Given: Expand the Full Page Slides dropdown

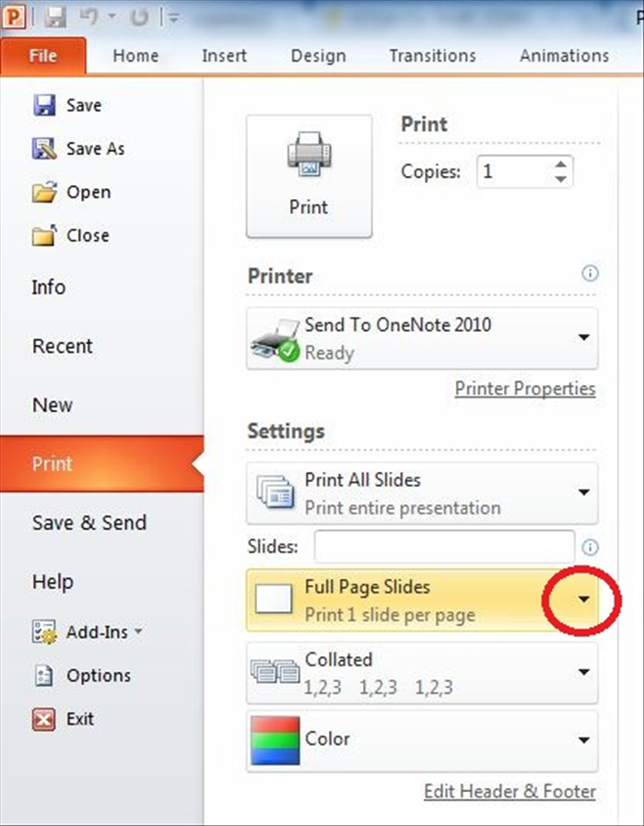Looking at the screenshot, I should [583, 599].
